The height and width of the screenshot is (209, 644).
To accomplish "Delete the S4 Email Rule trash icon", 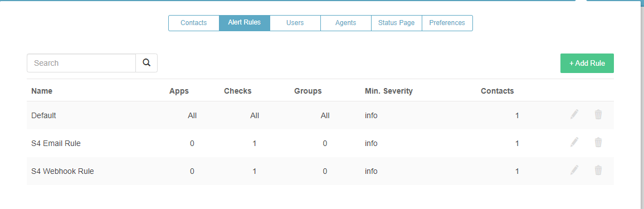I will [x=598, y=142].
